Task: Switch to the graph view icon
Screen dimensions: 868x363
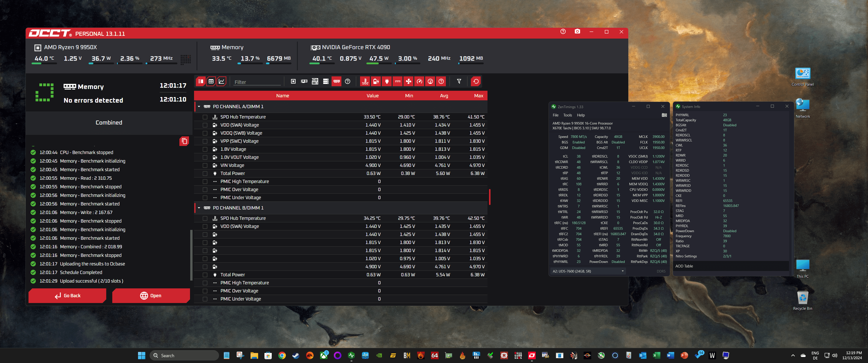Action: (x=221, y=81)
